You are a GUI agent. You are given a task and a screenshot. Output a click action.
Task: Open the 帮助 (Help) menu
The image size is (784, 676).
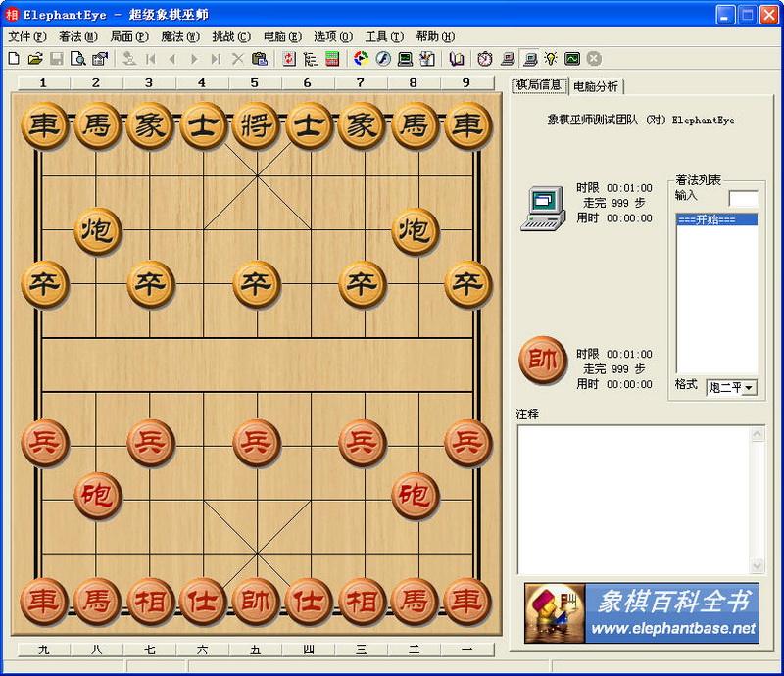(435, 36)
